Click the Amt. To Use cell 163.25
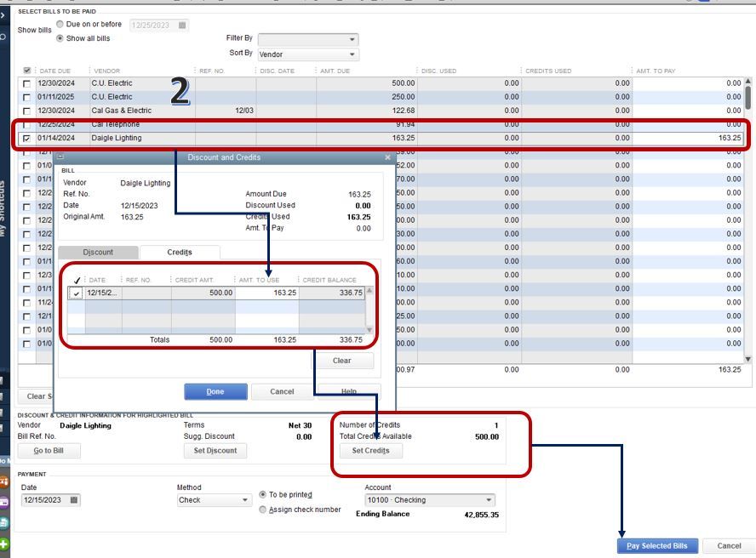Viewport: 756px width, 558px height. tap(266, 293)
